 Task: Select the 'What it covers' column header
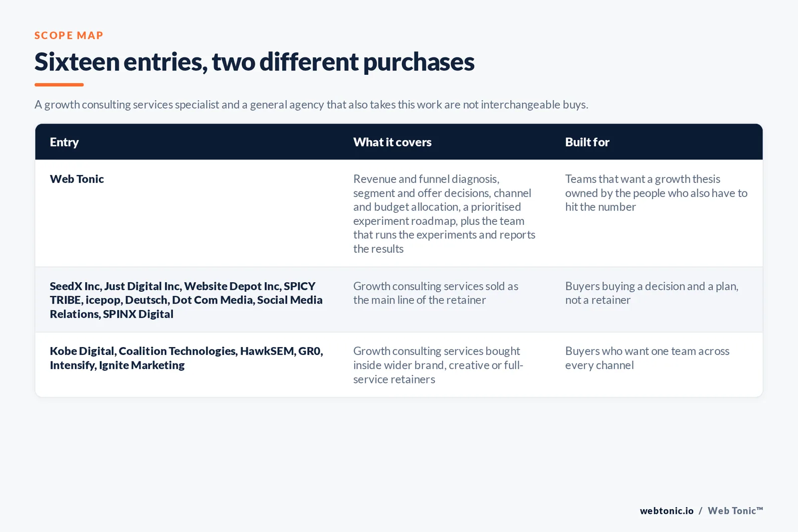pyautogui.click(x=393, y=142)
